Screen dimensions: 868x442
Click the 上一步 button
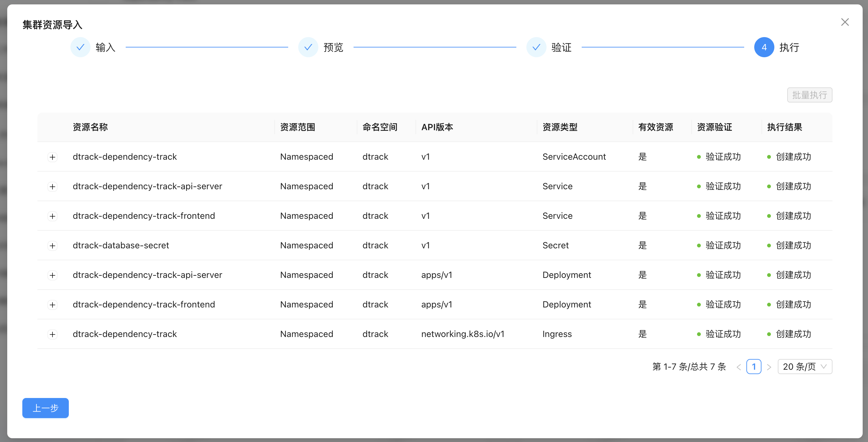tap(46, 408)
